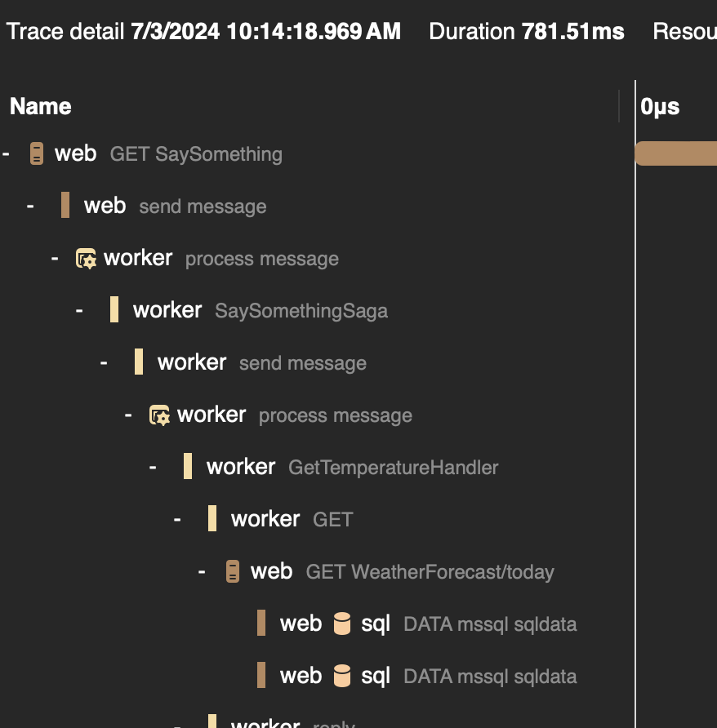
Task: Click the server icon beside GET SaySomething
Action: 37,153
